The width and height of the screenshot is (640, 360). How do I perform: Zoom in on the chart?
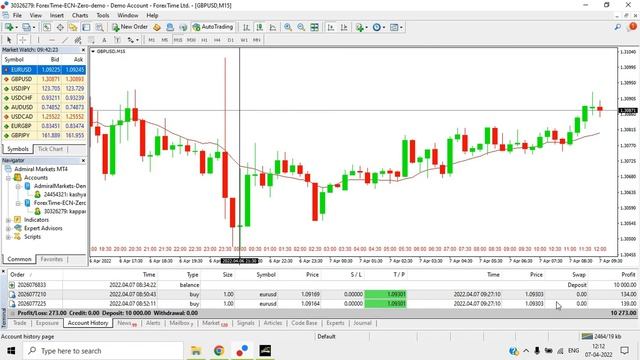point(288,27)
